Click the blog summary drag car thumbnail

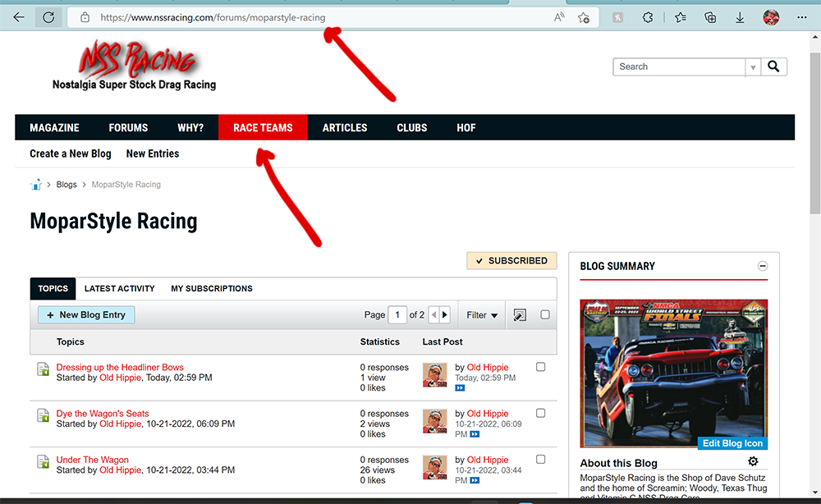coord(674,373)
